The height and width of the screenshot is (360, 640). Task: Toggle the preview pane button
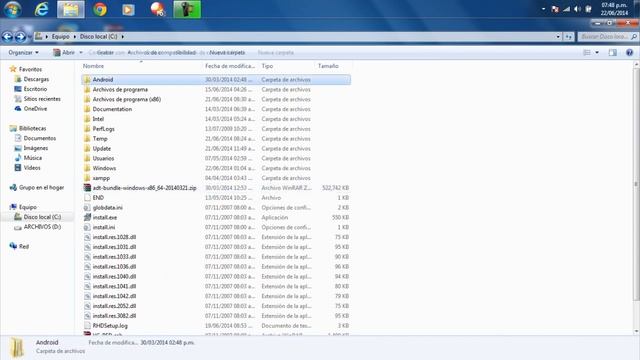(x=613, y=53)
